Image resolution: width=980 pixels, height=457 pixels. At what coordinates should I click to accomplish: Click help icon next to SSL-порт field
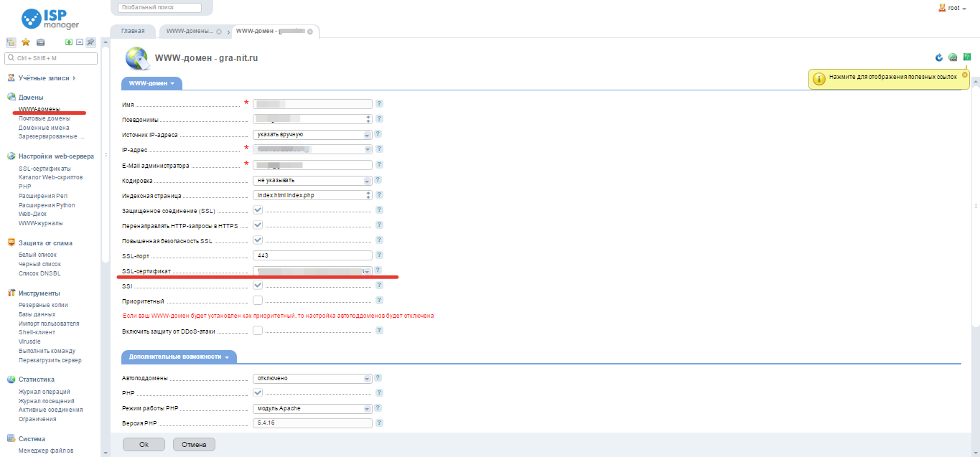[379, 255]
